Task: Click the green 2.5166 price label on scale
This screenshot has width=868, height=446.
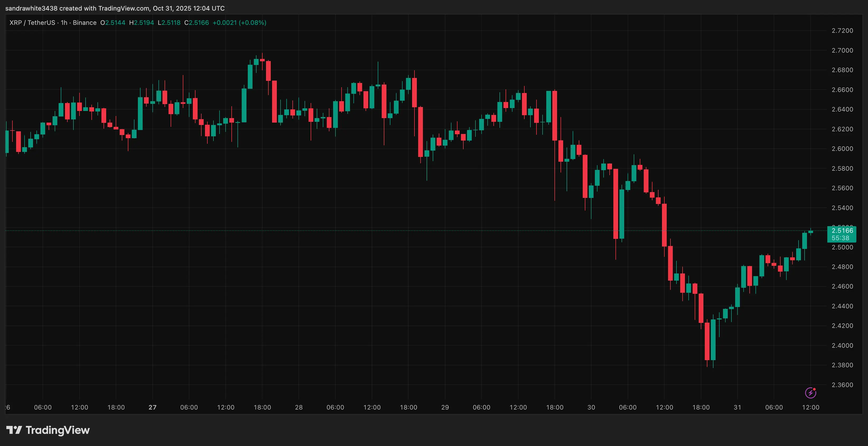Action: tap(842, 231)
